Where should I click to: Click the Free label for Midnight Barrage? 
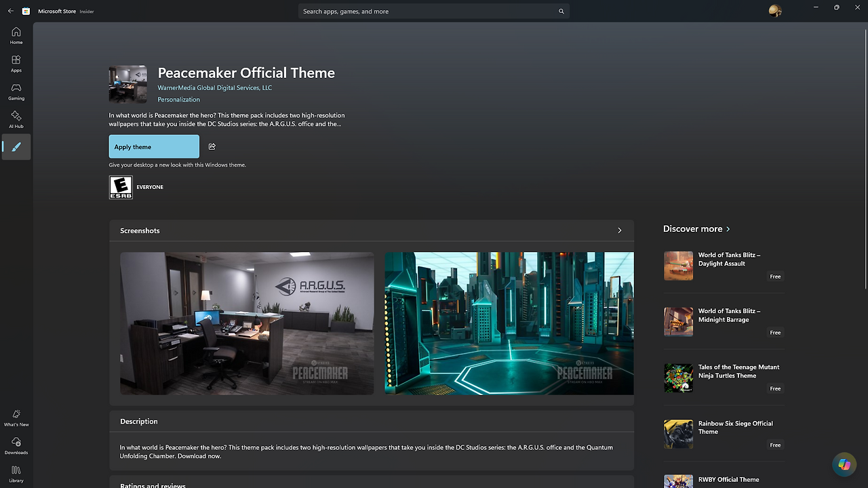[x=775, y=333]
